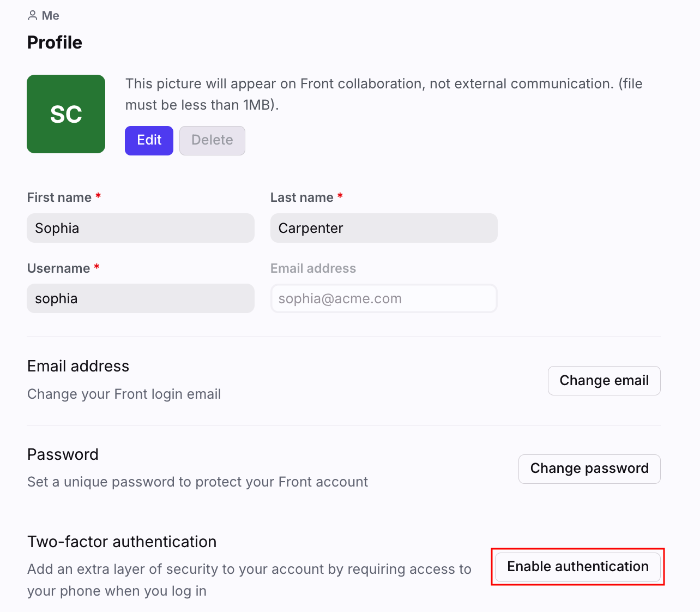
Task: Click the Username field label
Action: [x=58, y=268]
